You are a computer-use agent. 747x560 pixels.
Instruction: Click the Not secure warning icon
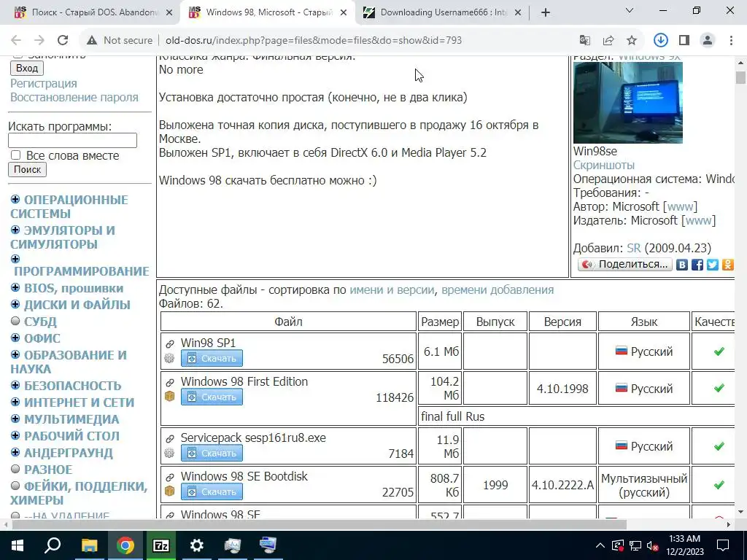[92, 41]
